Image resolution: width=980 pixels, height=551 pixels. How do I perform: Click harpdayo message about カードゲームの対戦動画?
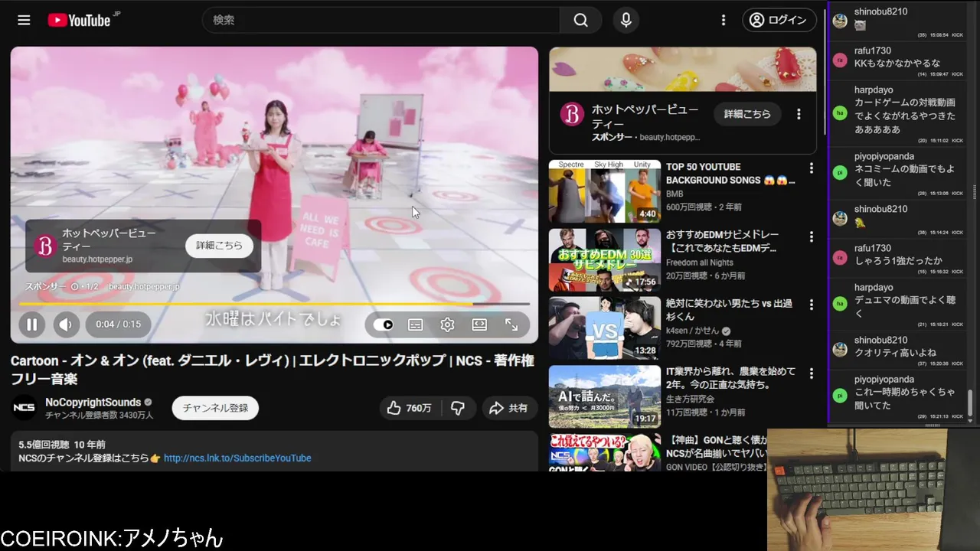tap(905, 116)
